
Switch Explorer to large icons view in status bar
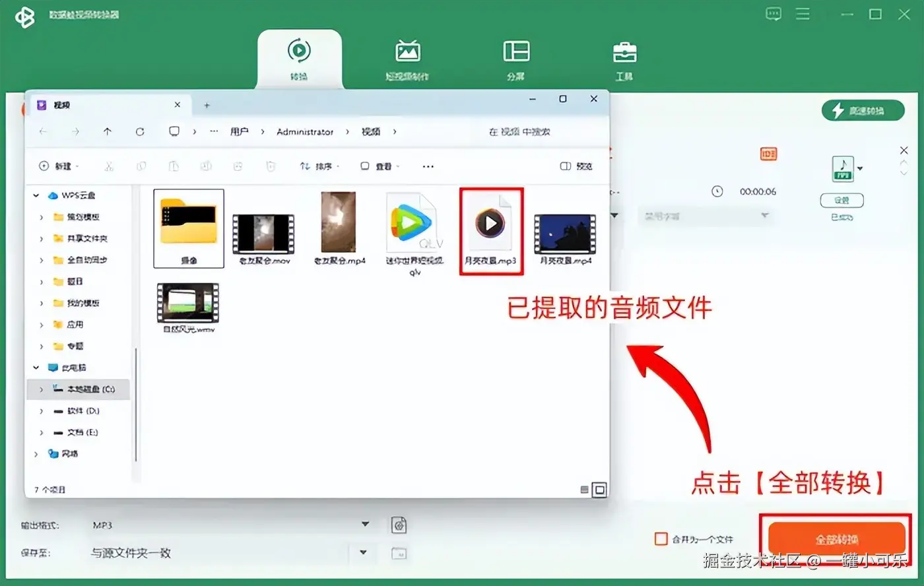pos(599,490)
